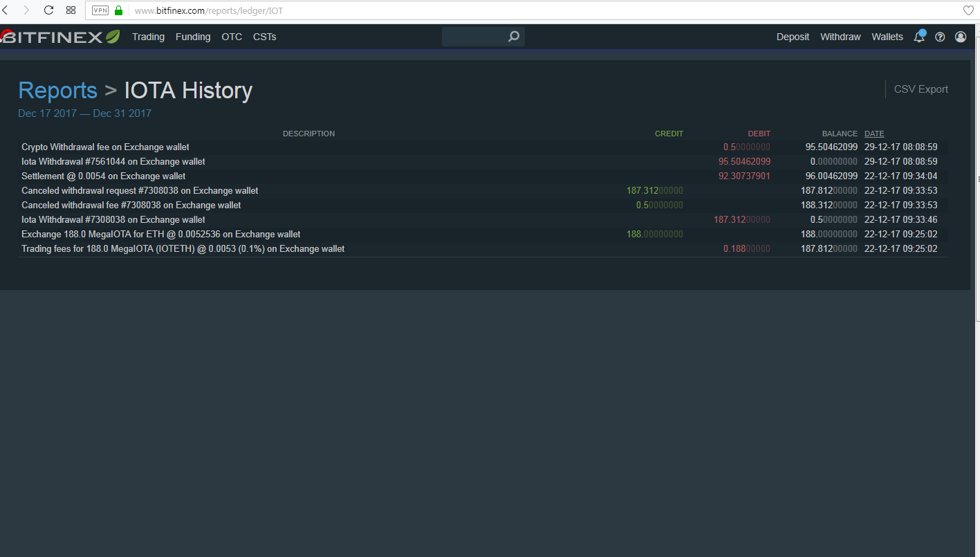The width and height of the screenshot is (980, 557).
Task: Go back using browser back arrow
Action: (6, 10)
